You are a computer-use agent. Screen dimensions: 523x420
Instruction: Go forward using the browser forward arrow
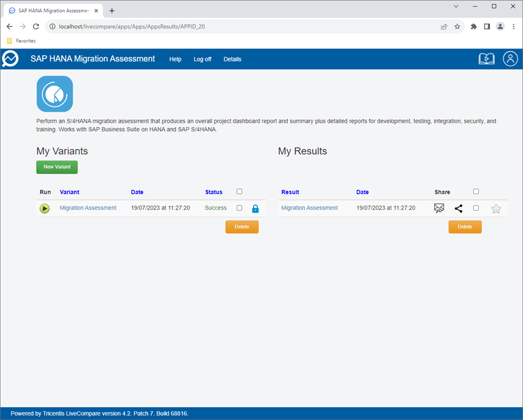click(x=22, y=27)
